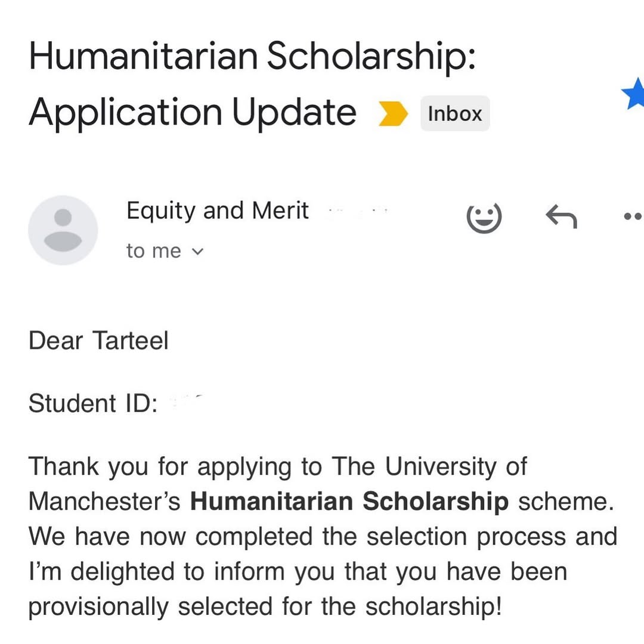Click 'provisionally selected for the scholarship!' line
This screenshot has height=644, width=644.
[265, 606]
